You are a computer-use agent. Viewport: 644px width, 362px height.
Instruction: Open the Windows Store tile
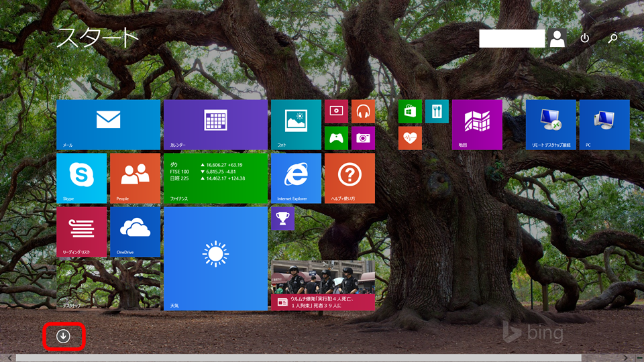tap(410, 111)
